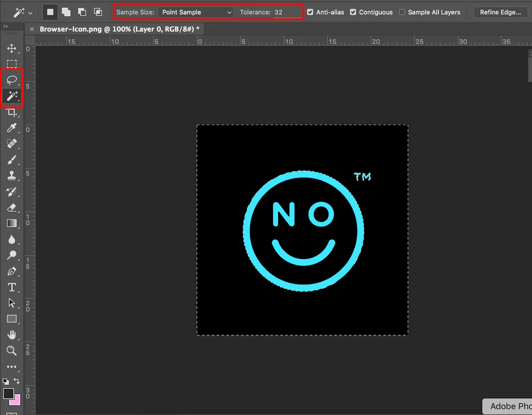Viewport: 532px width, 415px height.
Task: Select the Lasso tool
Action: pos(12,80)
